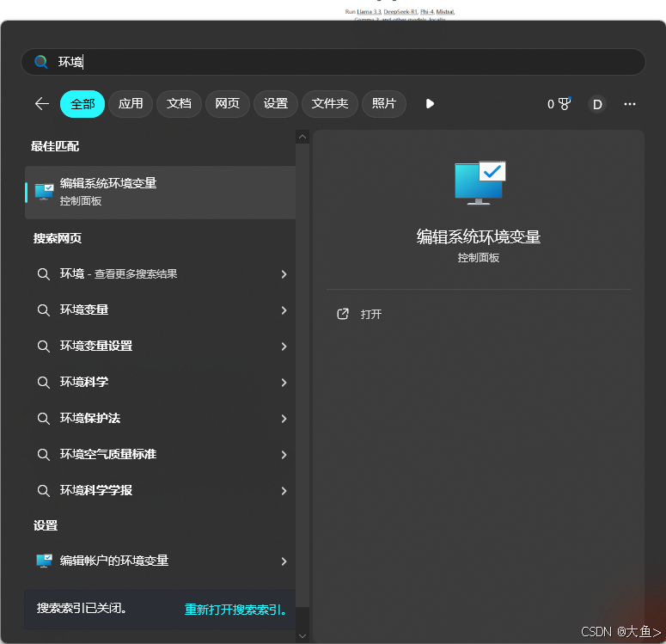This screenshot has width=666, height=644.
Task: Select the 全部 filter tab
Action: pyautogui.click(x=82, y=104)
